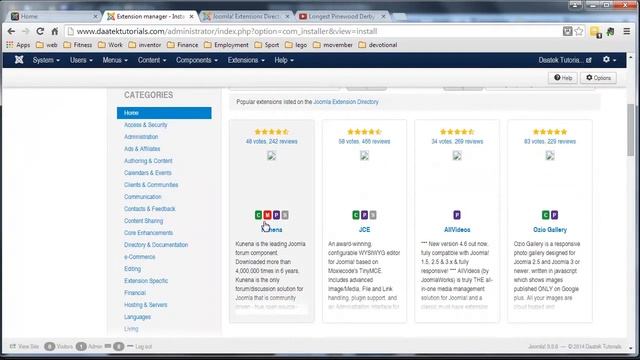Image resolution: width=640 pixels, height=360 pixels.
Task: Click the green C badge on JCE card
Action: (x=356, y=215)
